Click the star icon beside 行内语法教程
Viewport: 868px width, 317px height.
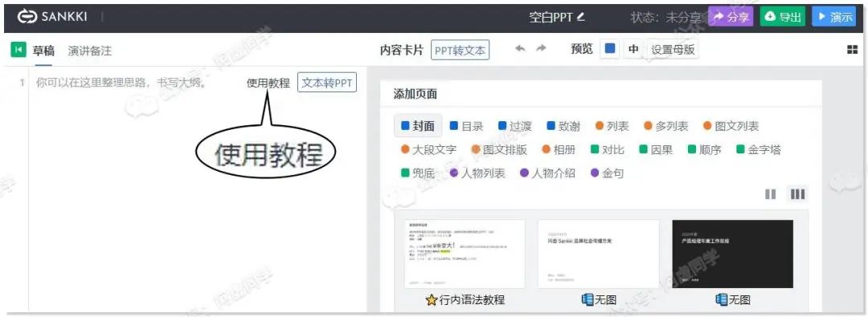pyautogui.click(x=432, y=300)
